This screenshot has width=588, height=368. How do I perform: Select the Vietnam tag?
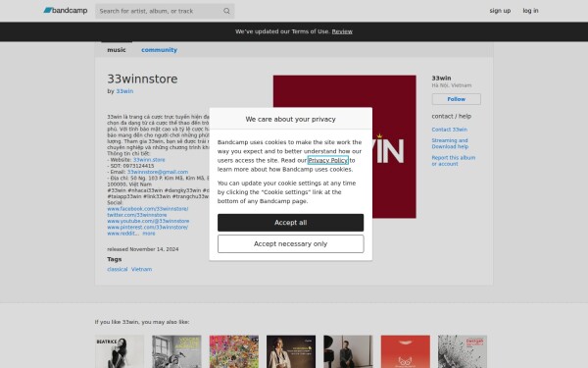[x=141, y=269]
